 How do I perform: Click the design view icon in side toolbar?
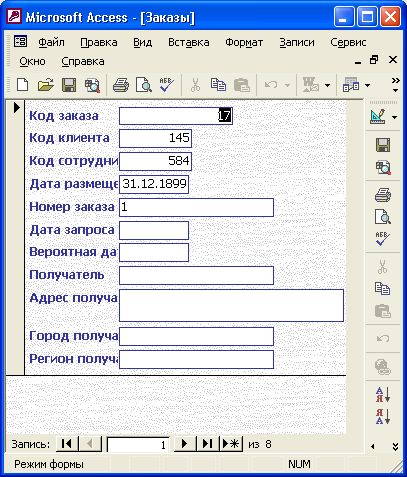[378, 116]
